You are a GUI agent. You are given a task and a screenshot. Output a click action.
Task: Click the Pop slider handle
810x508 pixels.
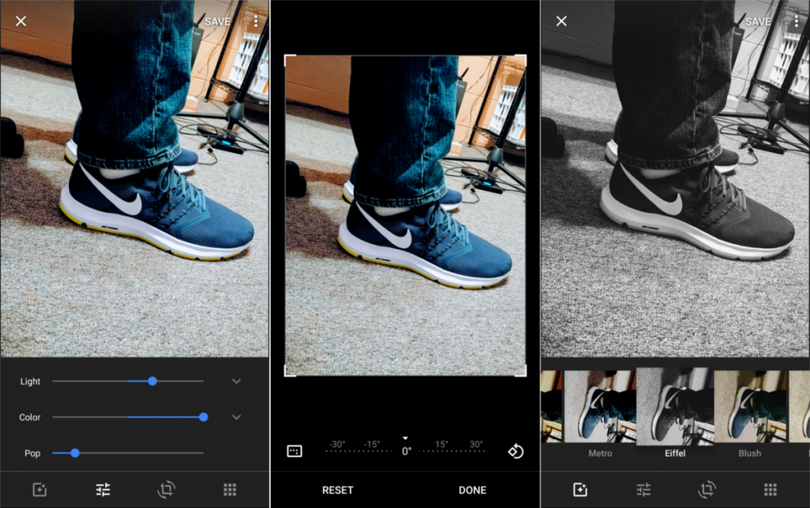coord(75,453)
